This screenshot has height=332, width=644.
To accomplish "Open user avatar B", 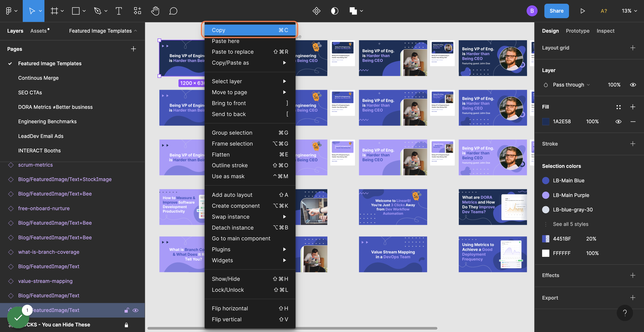I will pos(532,11).
